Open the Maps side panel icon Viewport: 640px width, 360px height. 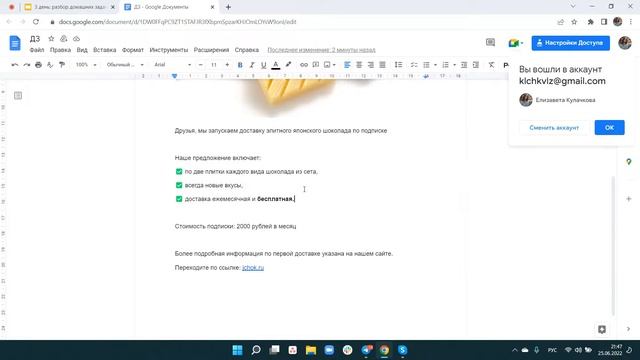coord(629,162)
